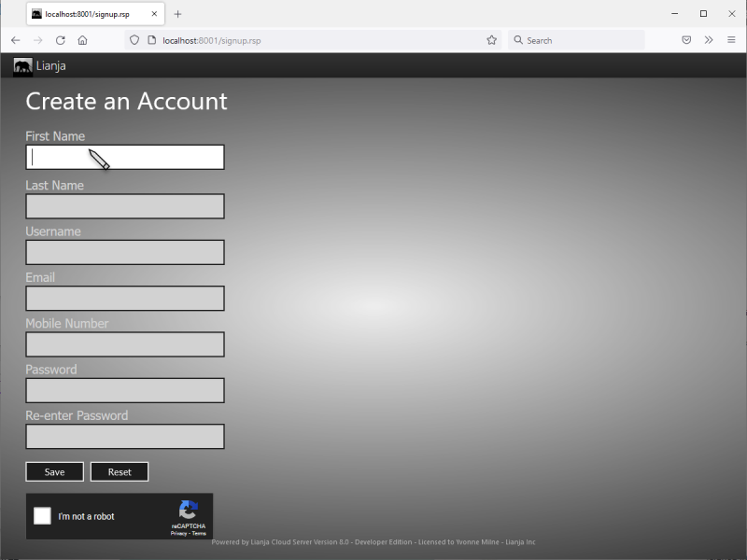Click the forward navigation arrow
The height and width of the screenshot is (560, 747).
pos(37,39)
